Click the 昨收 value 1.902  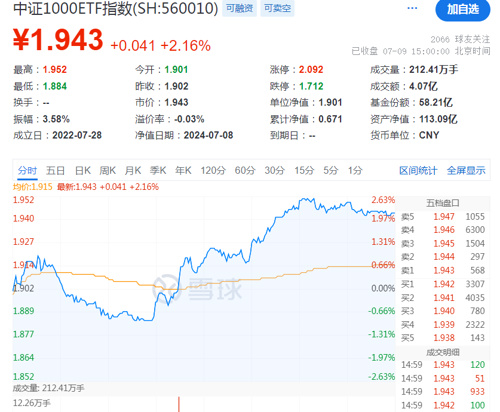click(x=176, y=86)
